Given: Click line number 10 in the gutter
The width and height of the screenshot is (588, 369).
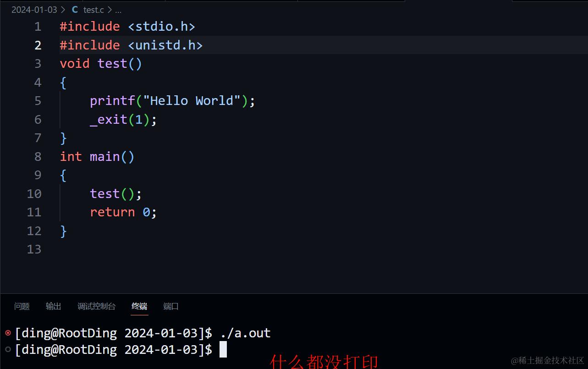Looking at the screenshot, I should pyautogui.click(x=34, y=193).
